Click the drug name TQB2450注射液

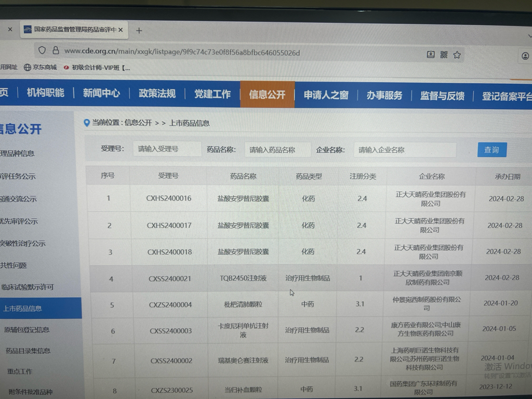(x=243, y=278)
